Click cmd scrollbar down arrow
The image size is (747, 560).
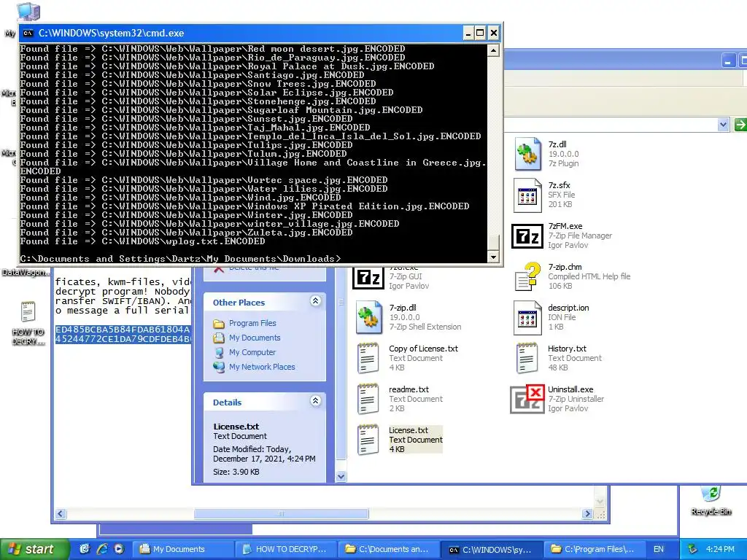coord(494,257)
